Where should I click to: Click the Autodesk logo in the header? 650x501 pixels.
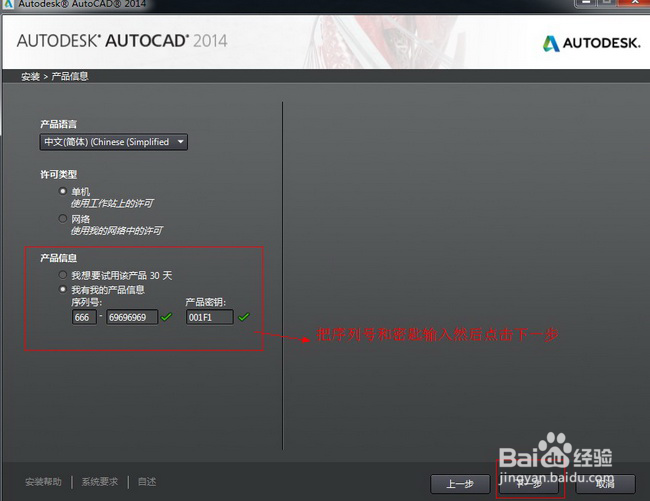592,43
